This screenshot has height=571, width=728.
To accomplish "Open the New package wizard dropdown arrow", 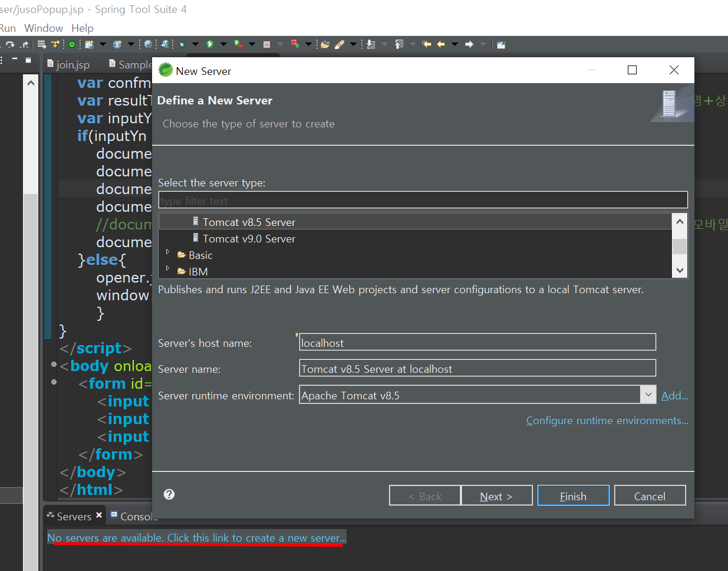I will [x=103, y=44].
